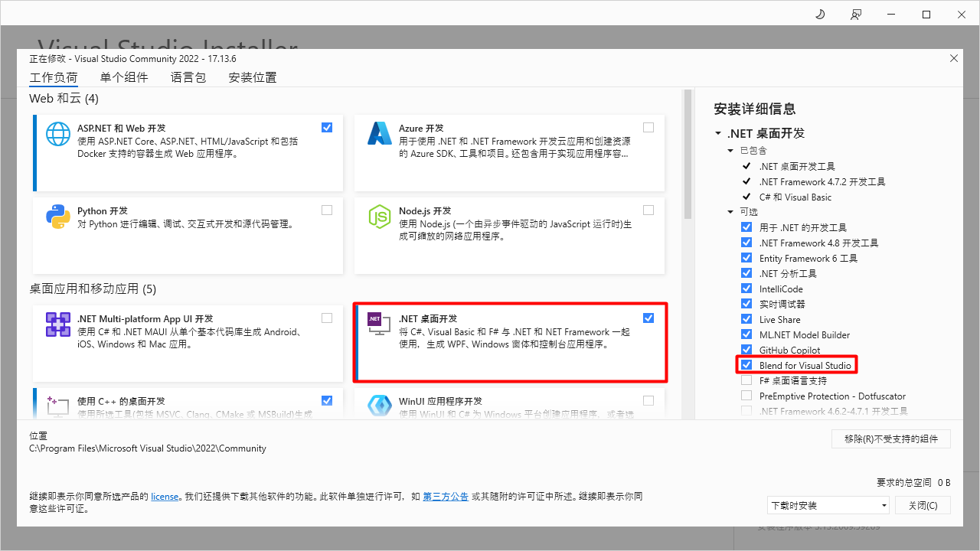
Task: Open the 语言包 tab
Action: coord(188,77)
